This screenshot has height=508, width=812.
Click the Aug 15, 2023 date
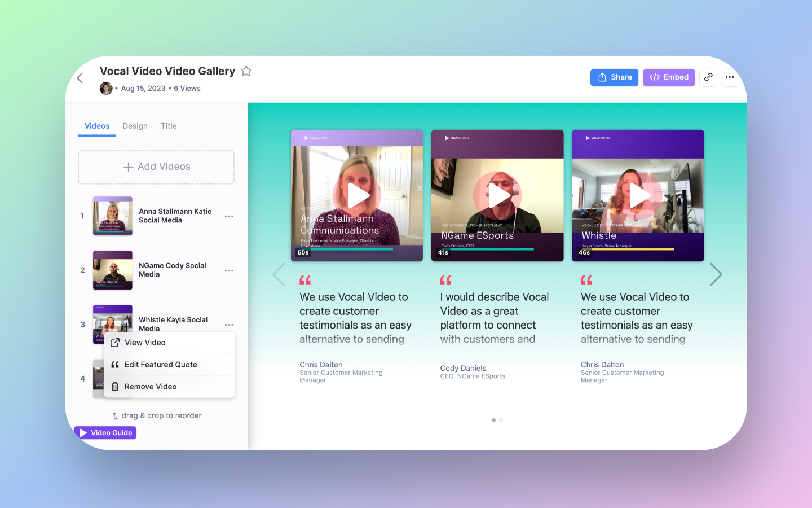(x=143, y=89)
